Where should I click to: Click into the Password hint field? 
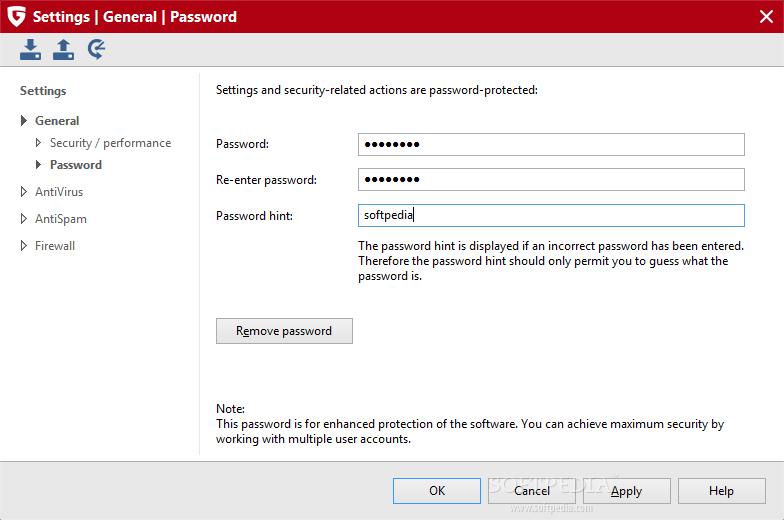click(x=551, y=216)
